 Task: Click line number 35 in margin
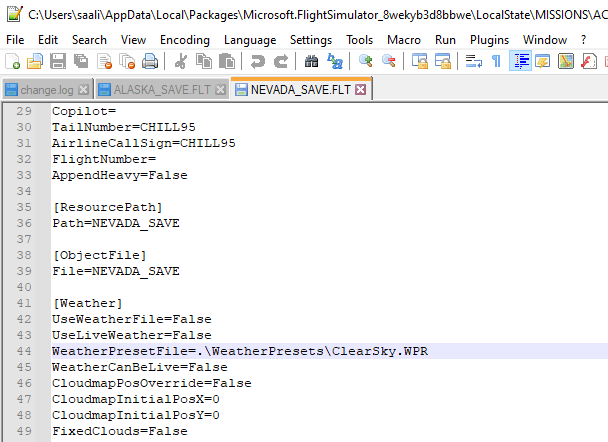coord(24,207)
